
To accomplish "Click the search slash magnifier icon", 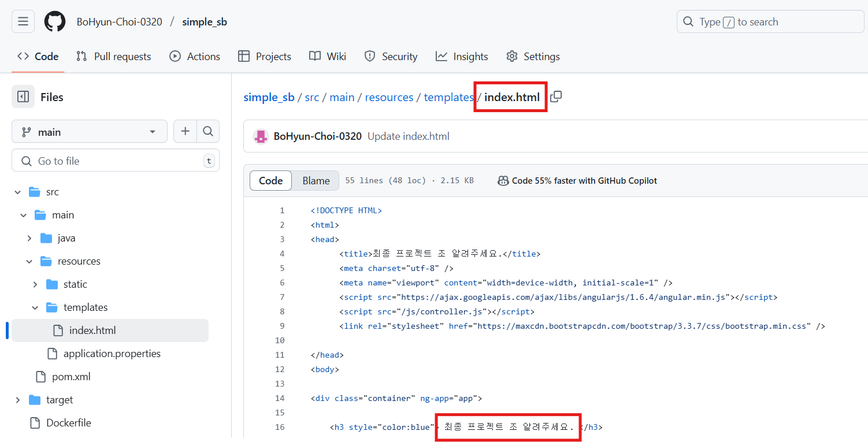I will (x=688, y=22).
